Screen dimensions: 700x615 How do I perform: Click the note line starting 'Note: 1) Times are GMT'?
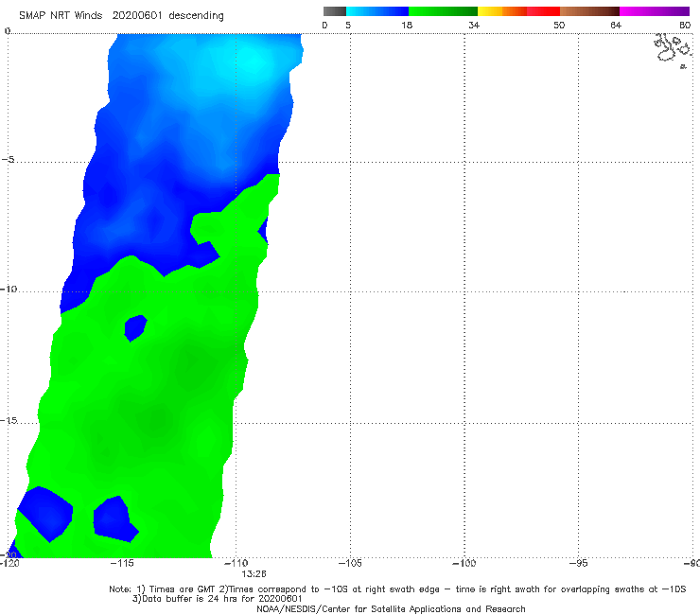pyautogui.click(x=397, y=589)
